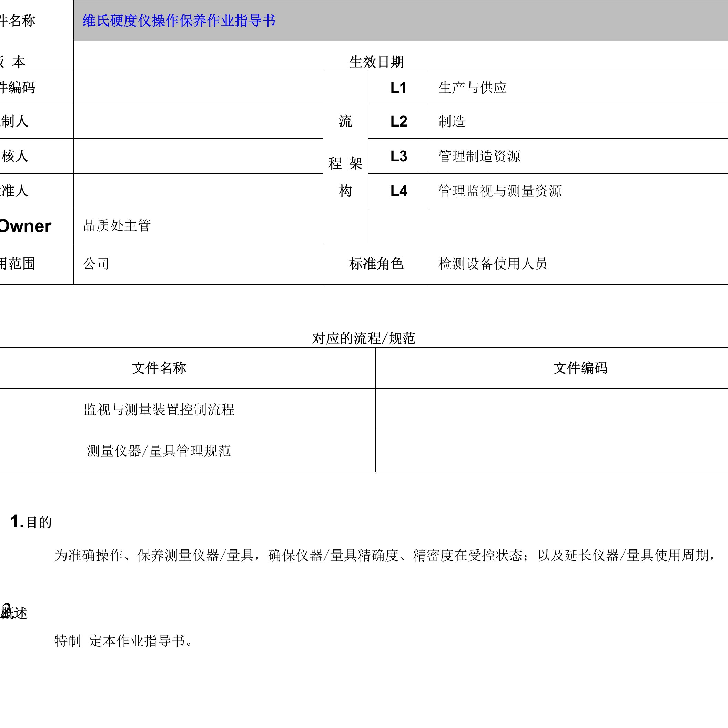Image resolution: width=728 pixels, height=728 pixels.
Task: Select the L3 cell
Action: 399,156
